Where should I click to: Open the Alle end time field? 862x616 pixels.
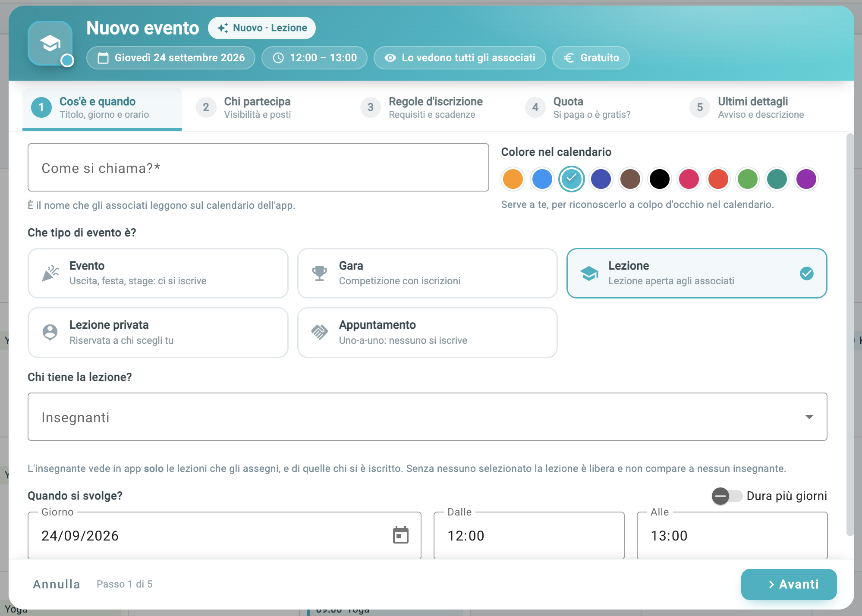732,535
